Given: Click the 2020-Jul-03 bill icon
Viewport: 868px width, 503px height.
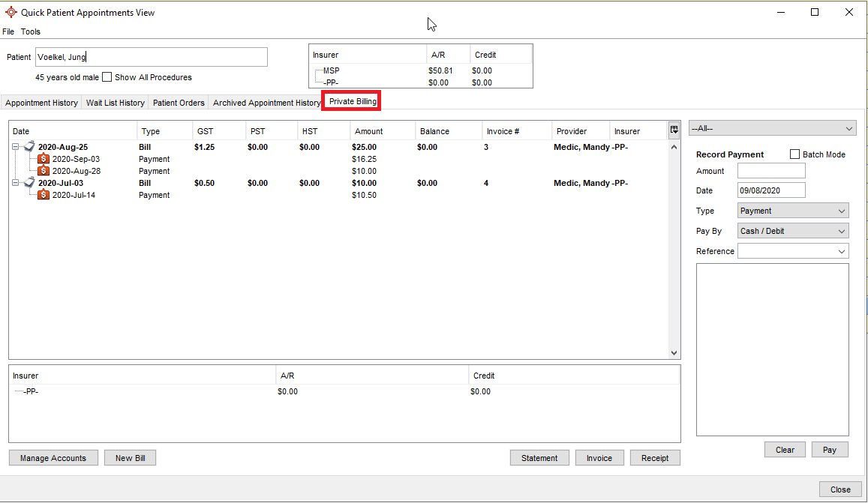Looking at the screenshot, I should [x=29, y=183].
